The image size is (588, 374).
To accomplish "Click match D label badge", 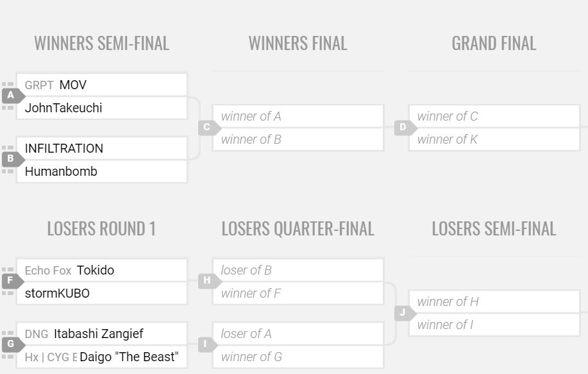I will 403,127.
